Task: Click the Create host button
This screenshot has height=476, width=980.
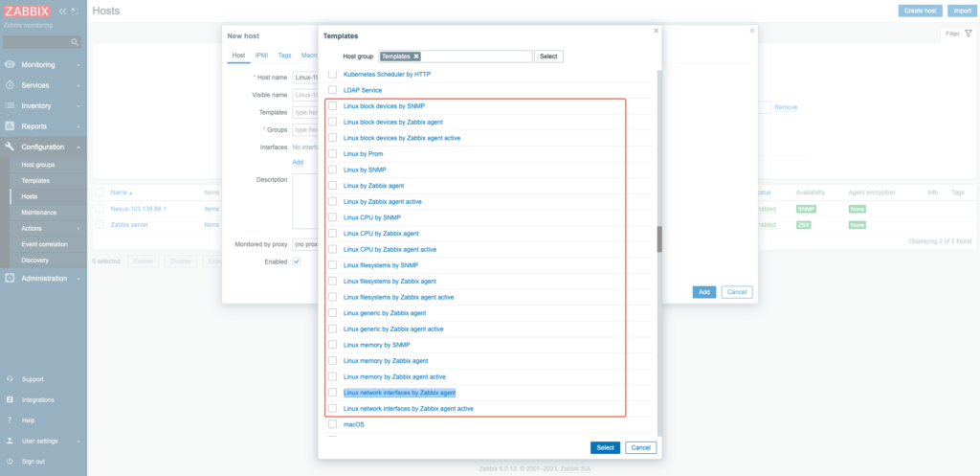Action: coord(920,11)
